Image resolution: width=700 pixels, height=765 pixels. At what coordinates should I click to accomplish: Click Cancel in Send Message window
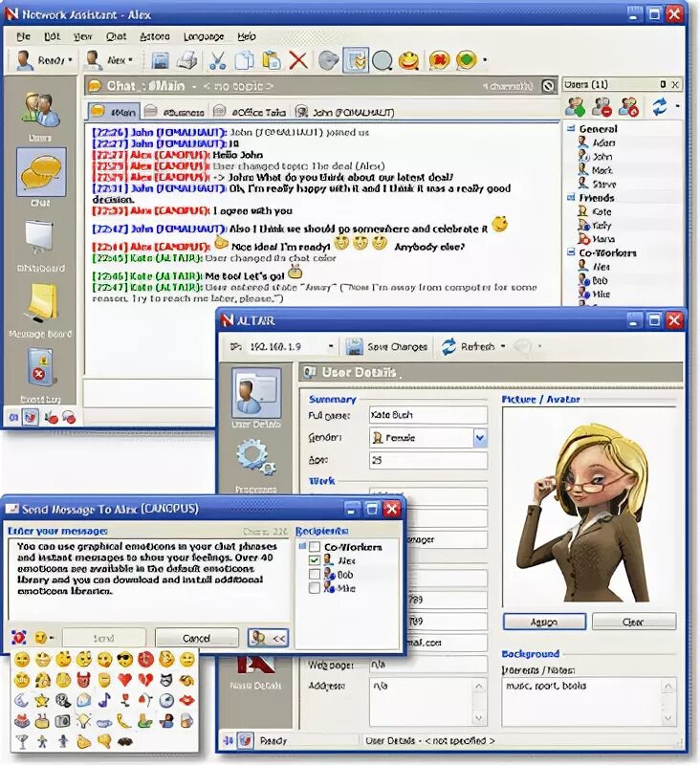coord(197,638)
